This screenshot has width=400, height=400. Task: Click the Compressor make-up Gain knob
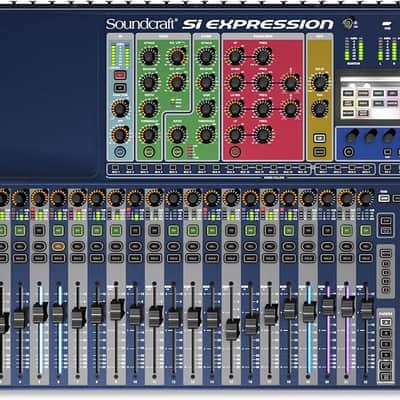pos(206,108)
